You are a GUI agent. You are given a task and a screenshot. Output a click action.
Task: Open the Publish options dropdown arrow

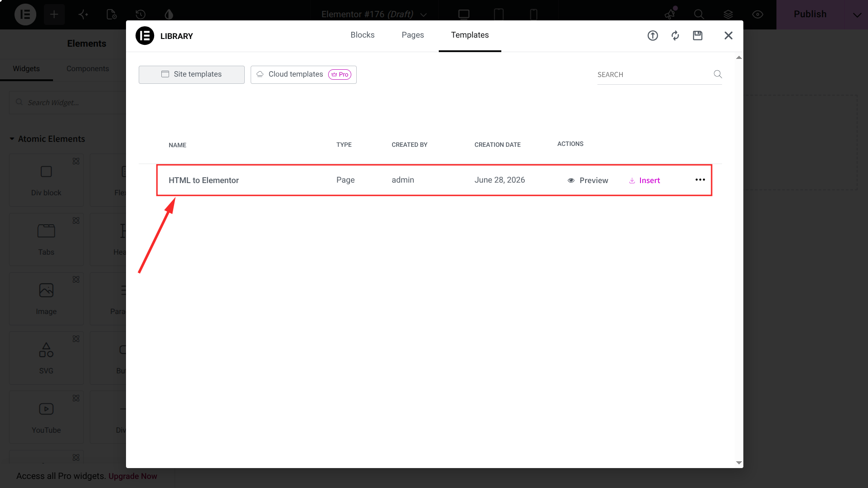pyautogui.click(x=857, y=14)
